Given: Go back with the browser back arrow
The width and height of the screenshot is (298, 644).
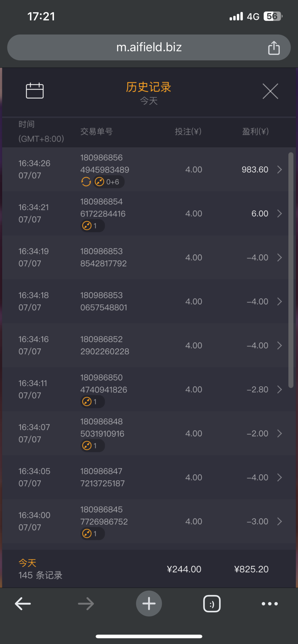Looking at the screenshot, I should click(23, 603).
